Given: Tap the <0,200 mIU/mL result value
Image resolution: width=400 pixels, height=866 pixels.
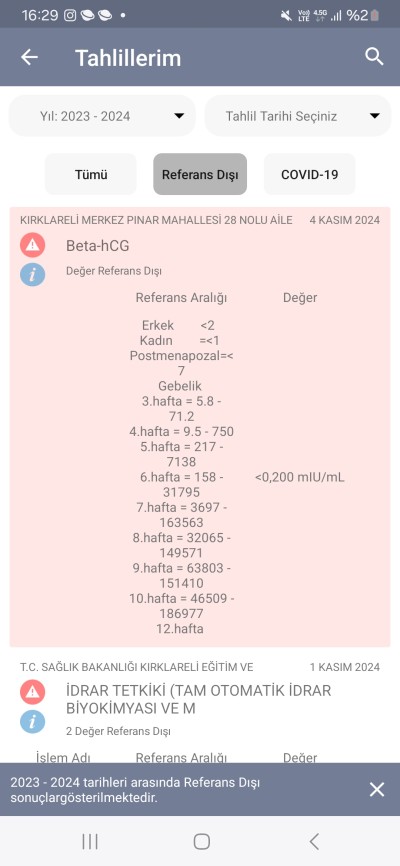Looking at the screenshot, I should pos(299,477).
